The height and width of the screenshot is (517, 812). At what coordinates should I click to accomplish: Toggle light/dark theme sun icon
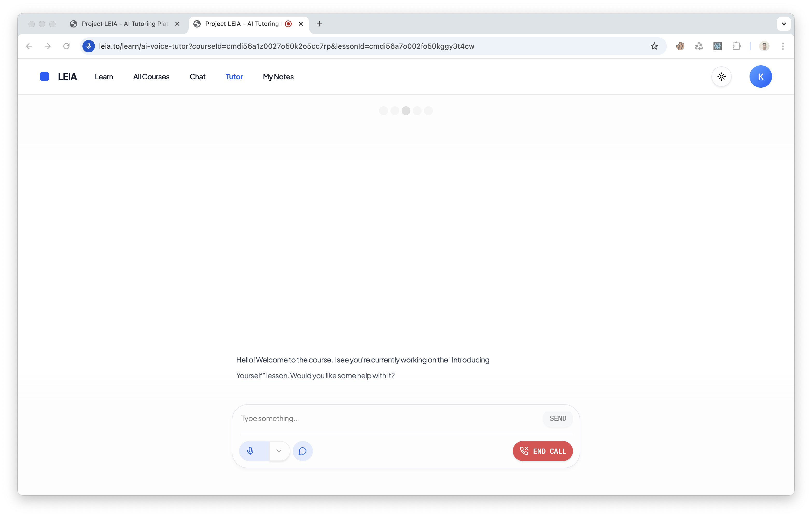tap(721, 76)
